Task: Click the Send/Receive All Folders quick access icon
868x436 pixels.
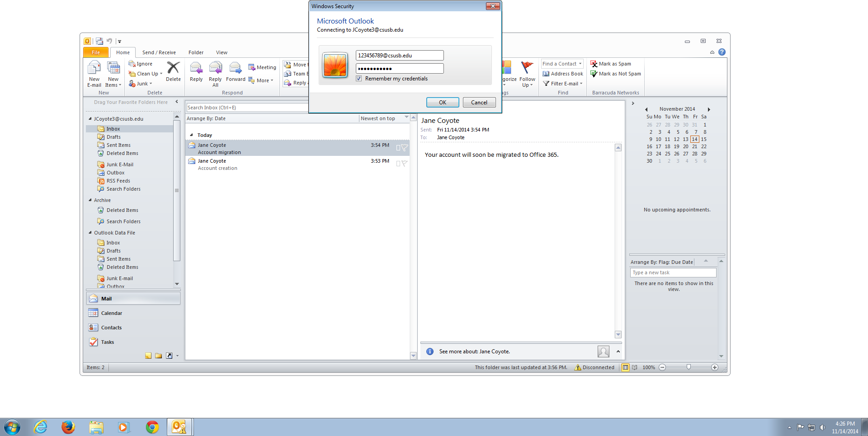Action: 99,41
